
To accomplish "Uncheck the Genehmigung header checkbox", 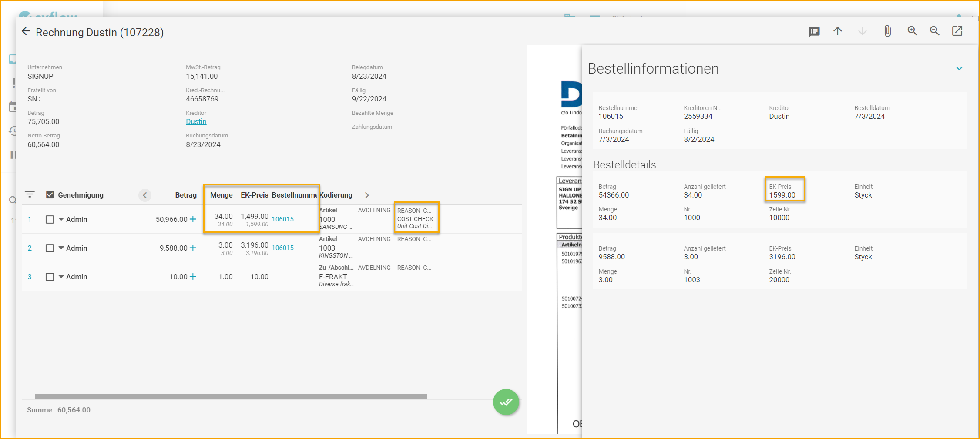I will pyautogui.click(x=50, y=195).
